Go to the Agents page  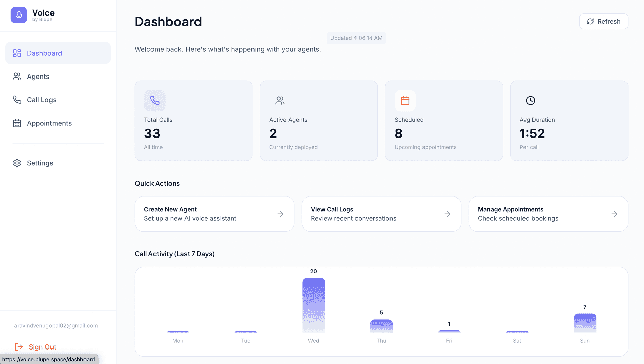38,77
